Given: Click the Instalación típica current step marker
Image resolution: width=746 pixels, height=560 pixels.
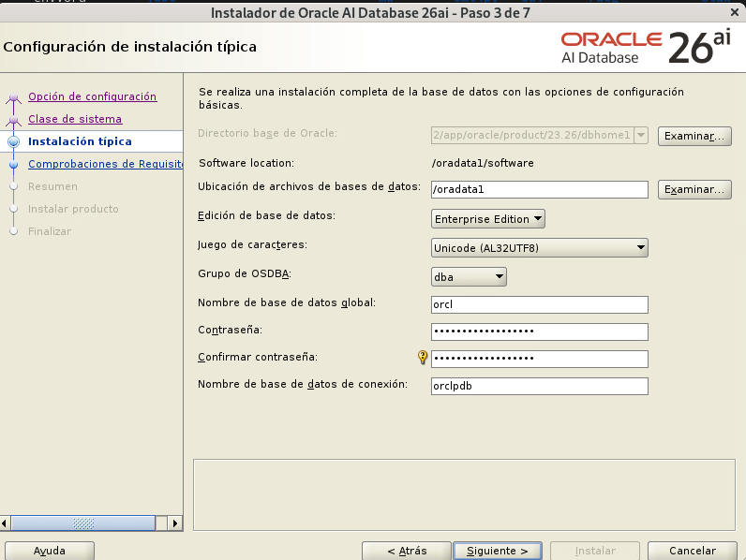Looking at the screenshot, I should pos(13,142).
